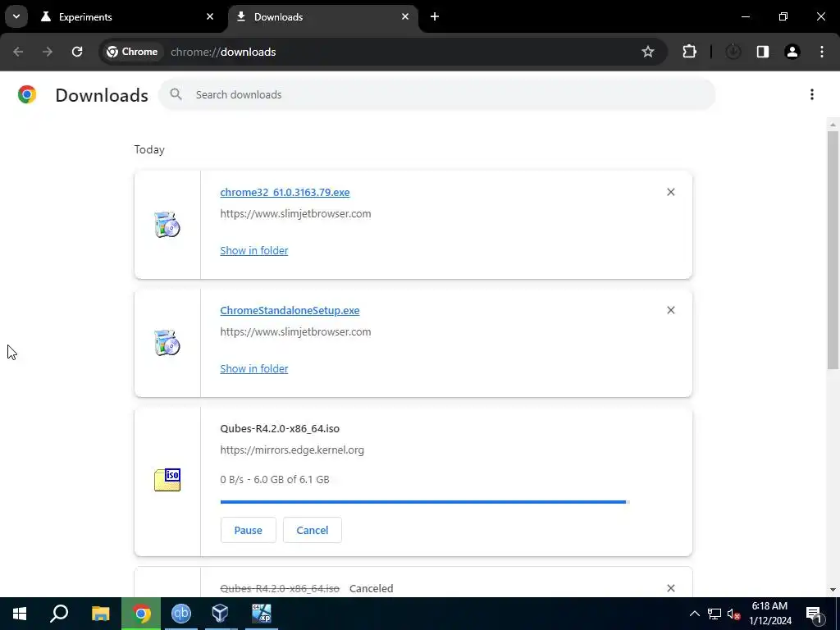Pause the Qubes-R4.2.0 ISO download
Image resolution: width=840 pixels, height=630 pixels.
(x=248, y=530)
